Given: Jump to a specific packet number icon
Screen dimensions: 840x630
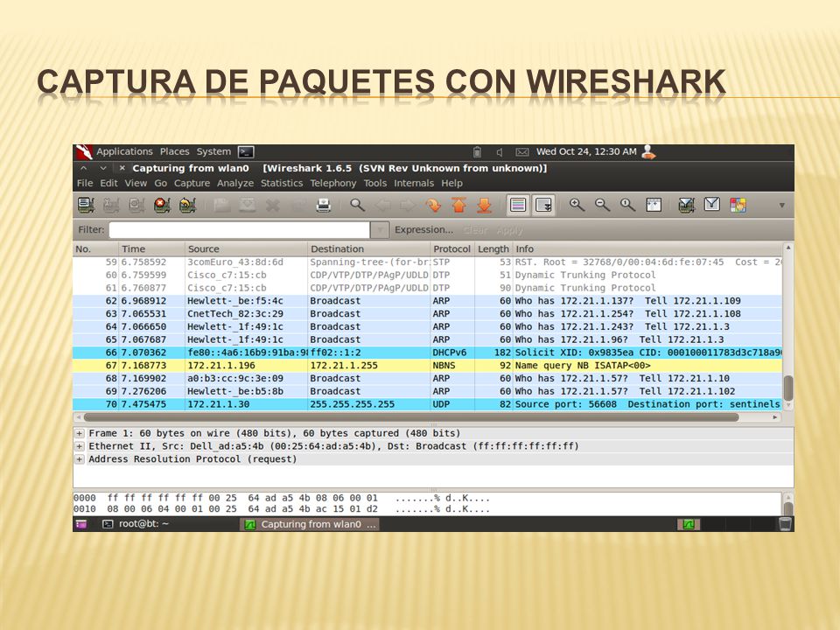Looking at the screenshot, I should [433, 205].
